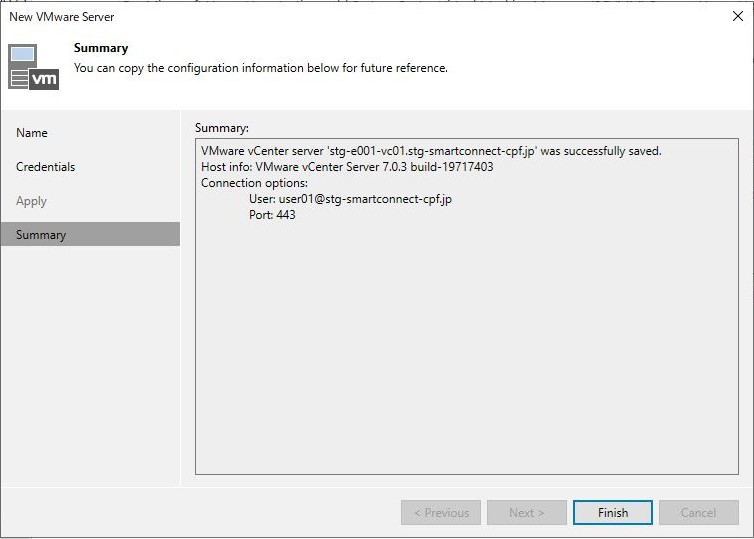The width and height of the screenshot is (754, 539).
Task: Click the User user01@stg-smartconnect-cpf.jp line
Action: [350, 199]
